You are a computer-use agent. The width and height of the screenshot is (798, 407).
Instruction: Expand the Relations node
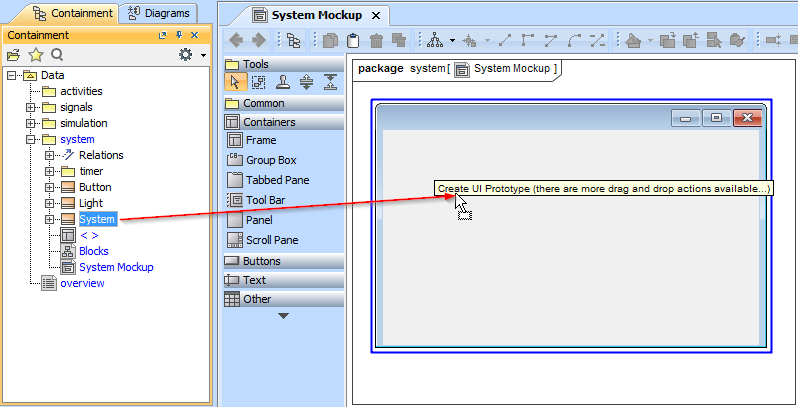point(49,155)
